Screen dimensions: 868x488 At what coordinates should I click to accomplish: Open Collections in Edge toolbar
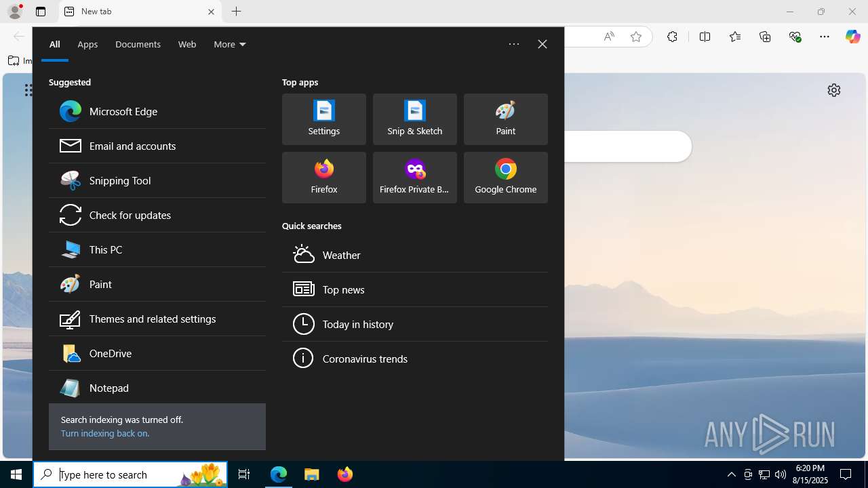pos(765,37)
